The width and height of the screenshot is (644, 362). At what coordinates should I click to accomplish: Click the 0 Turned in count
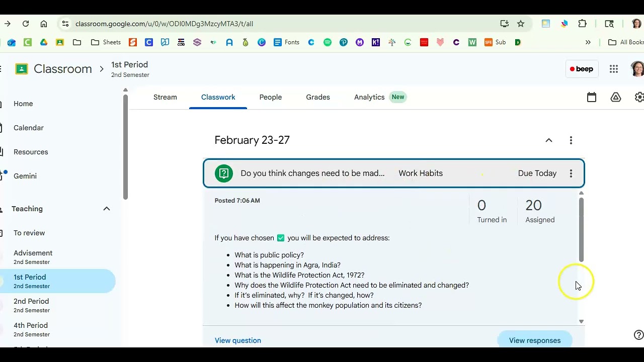tap(492, 211)
